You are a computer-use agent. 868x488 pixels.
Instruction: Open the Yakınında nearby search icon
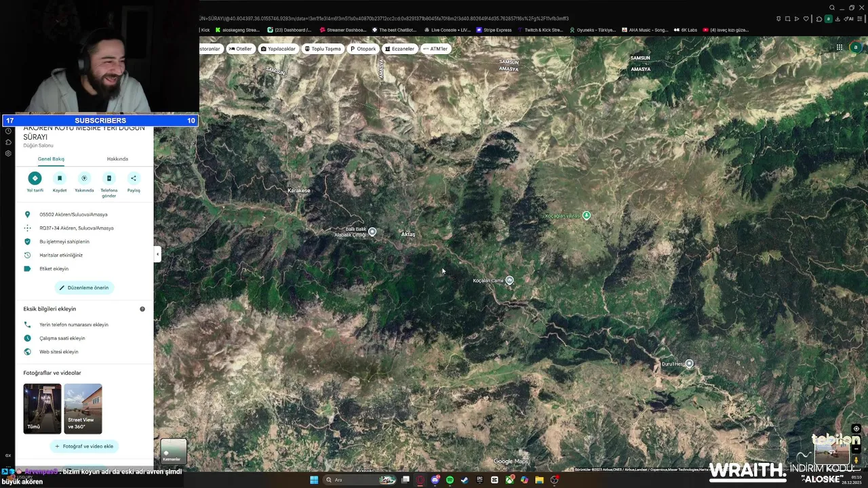pos(84,178)
